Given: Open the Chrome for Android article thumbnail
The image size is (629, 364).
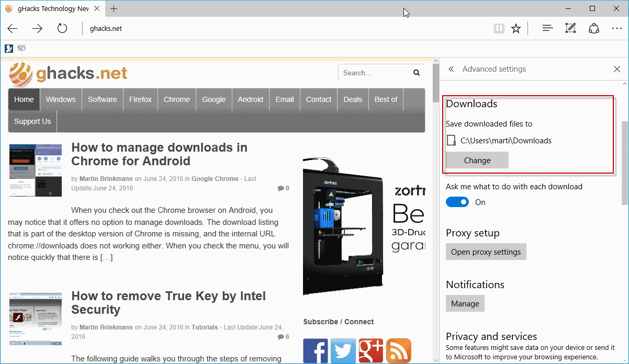Looking at the screenshot, I should [x=35, y=170].
